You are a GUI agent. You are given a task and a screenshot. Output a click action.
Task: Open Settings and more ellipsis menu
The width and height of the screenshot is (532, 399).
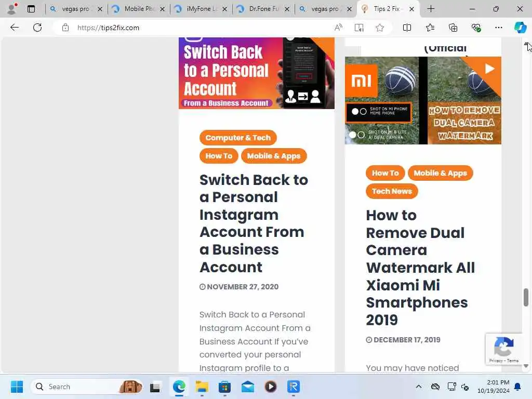(x=498, y=28)
